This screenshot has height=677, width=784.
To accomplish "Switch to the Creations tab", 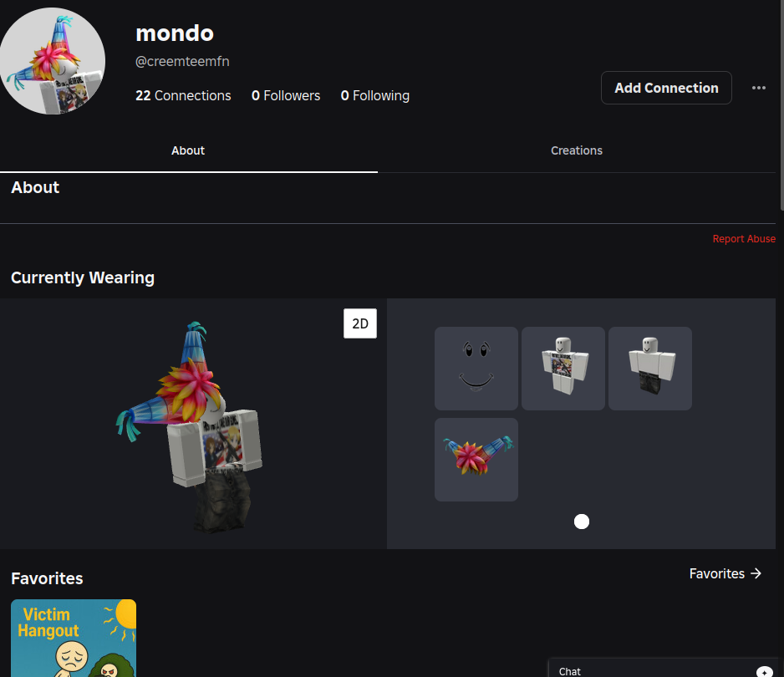I will [577, 150].
